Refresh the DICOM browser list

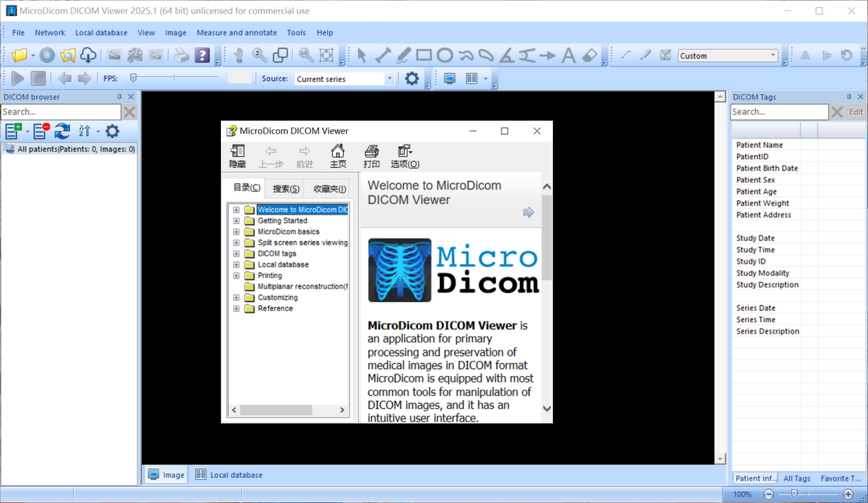pos(63,131)
